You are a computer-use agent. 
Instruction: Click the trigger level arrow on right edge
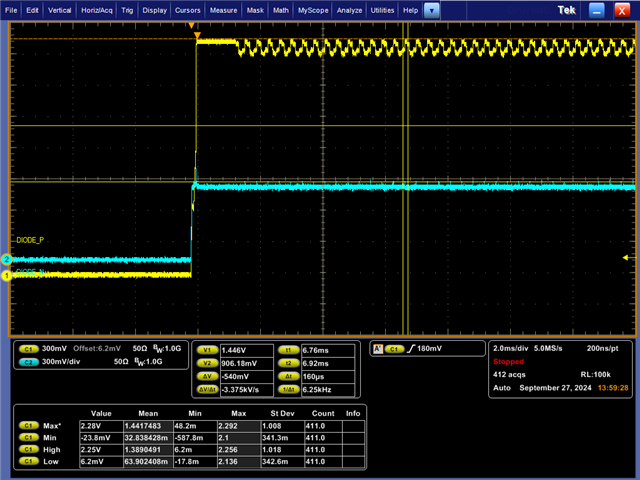(x=627, y=257)
